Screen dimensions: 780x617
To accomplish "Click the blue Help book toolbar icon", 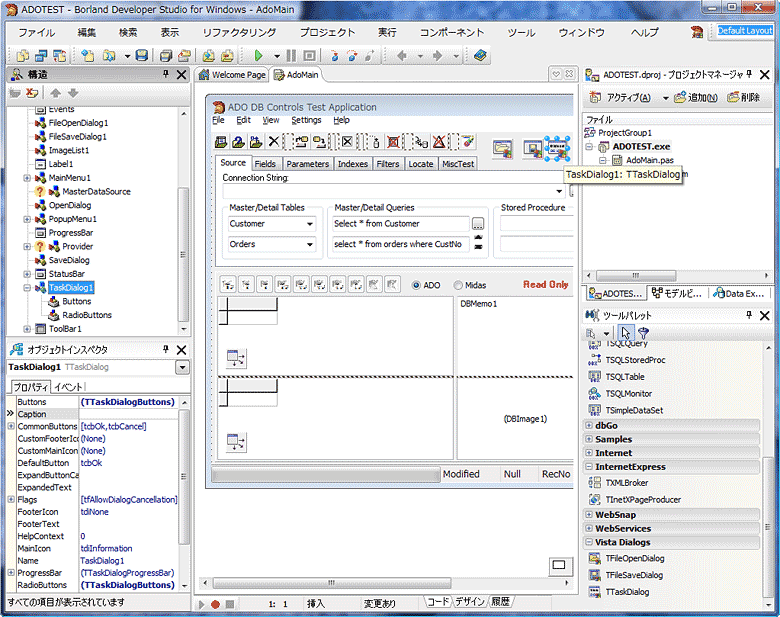I will pos(480,56).
